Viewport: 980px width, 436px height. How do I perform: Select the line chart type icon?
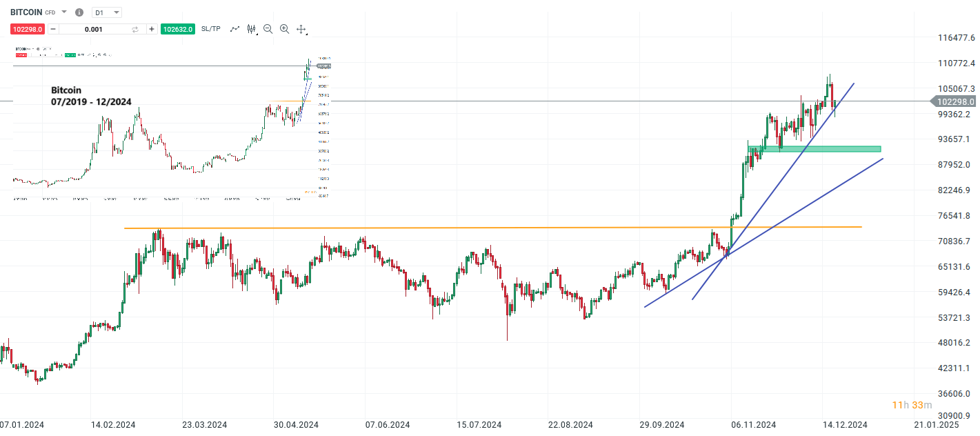[235, 29]
